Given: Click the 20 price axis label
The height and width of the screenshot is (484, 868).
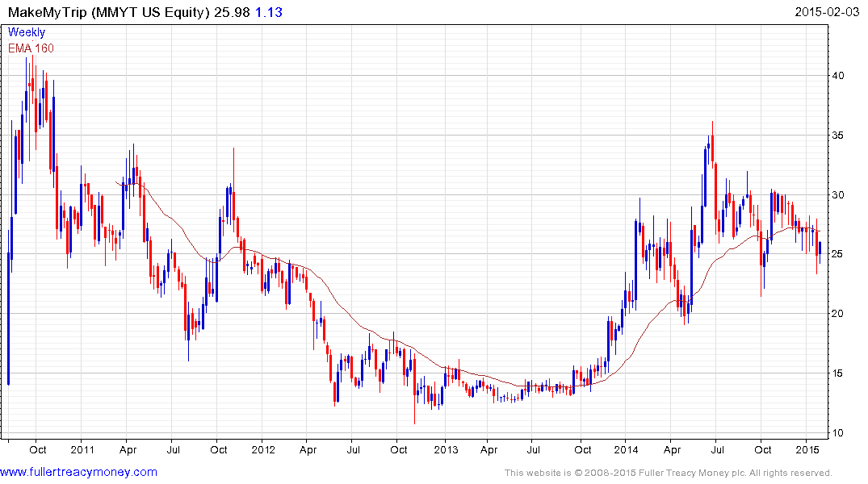Looking at the screenshot, I should click(x=838, y=314).
